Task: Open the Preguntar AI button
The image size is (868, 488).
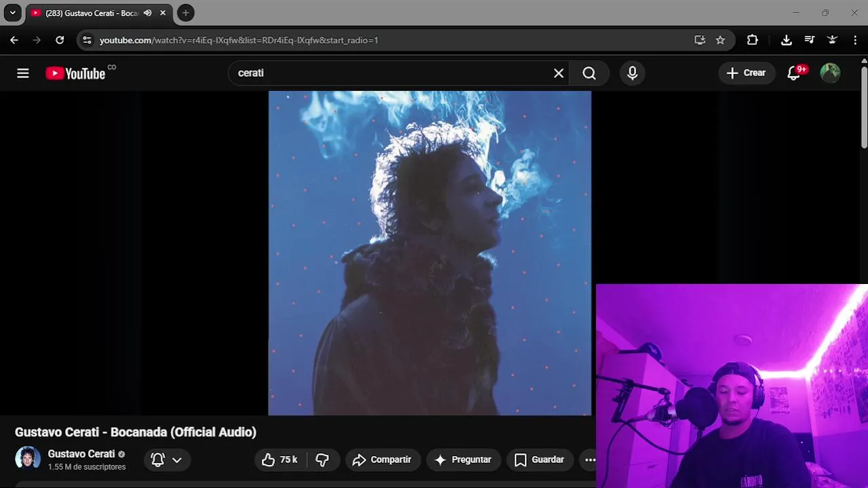Action: 463,460
